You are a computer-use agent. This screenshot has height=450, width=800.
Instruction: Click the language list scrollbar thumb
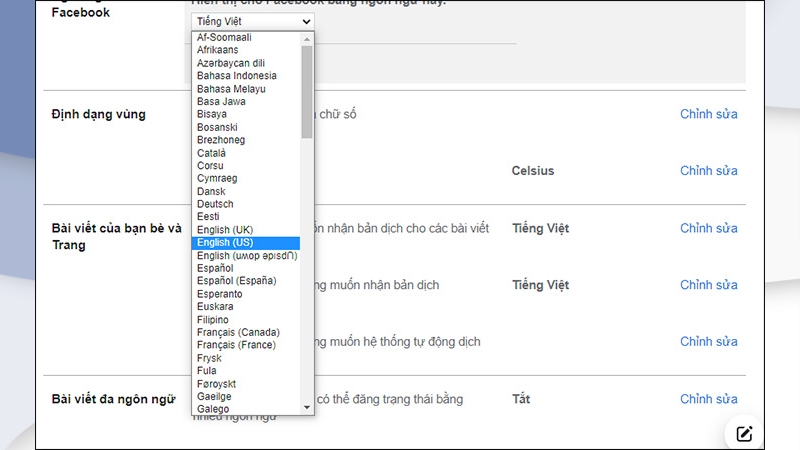[307, 92]
